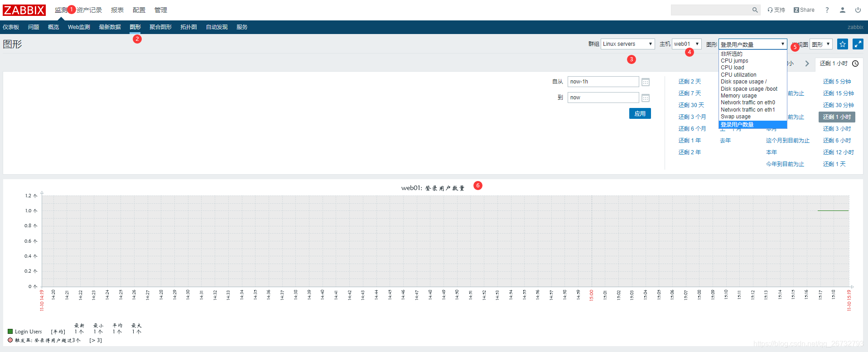Go to 最新数据 submenu
The width and height of the screenshot is (868, 352).
point(110,27)
